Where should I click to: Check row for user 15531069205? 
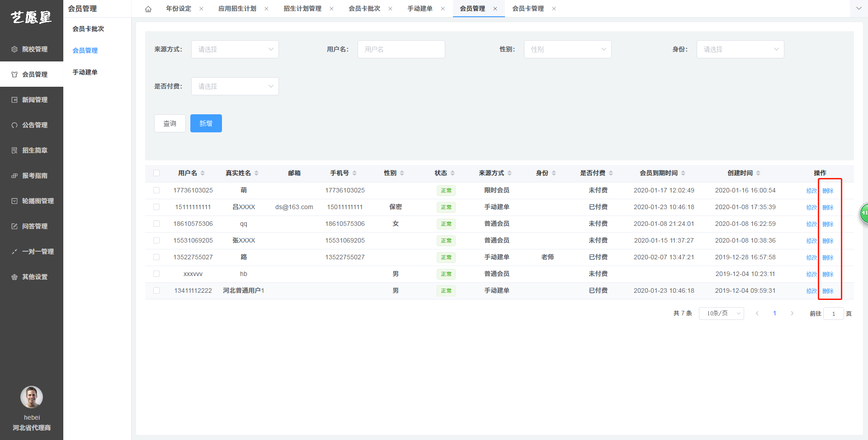tap(156, 240)
